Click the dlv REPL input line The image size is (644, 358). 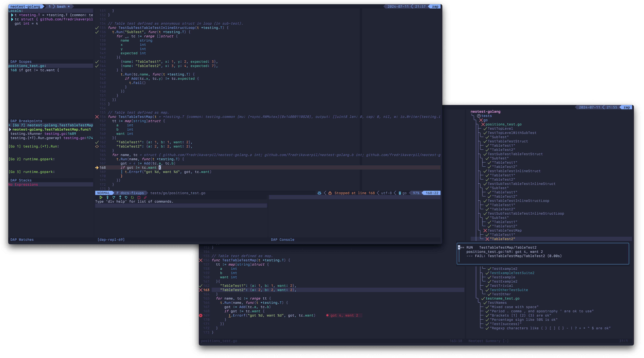coord(181,206)
